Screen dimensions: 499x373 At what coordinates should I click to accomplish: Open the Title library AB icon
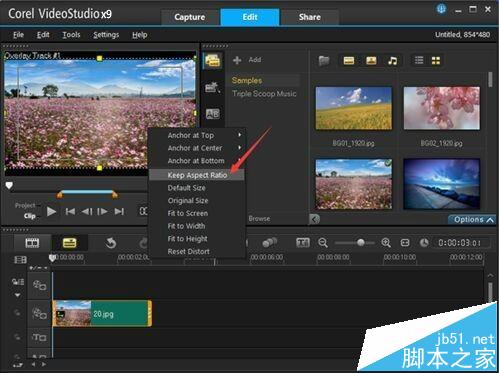pos(212,114)
